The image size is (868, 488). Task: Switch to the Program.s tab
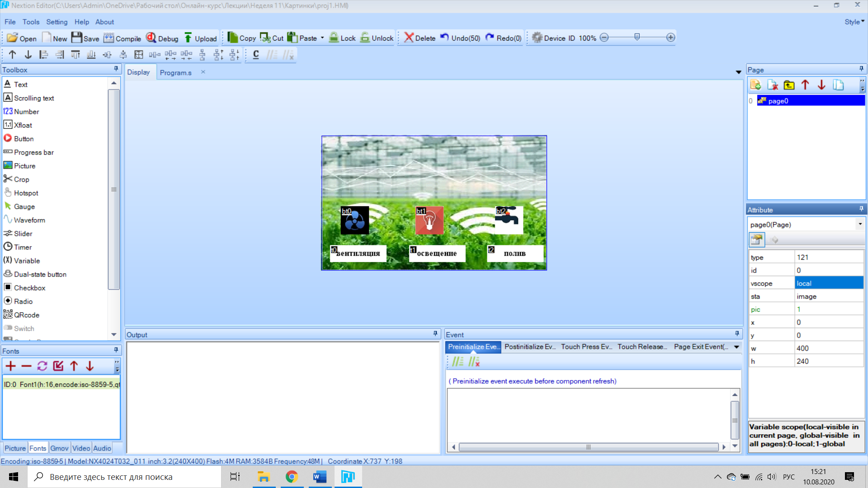[x=175, y=72]
